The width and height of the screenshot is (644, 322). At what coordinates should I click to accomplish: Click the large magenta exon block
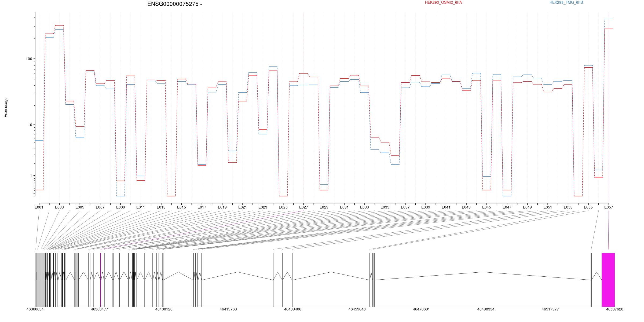(x=608, y=280)
